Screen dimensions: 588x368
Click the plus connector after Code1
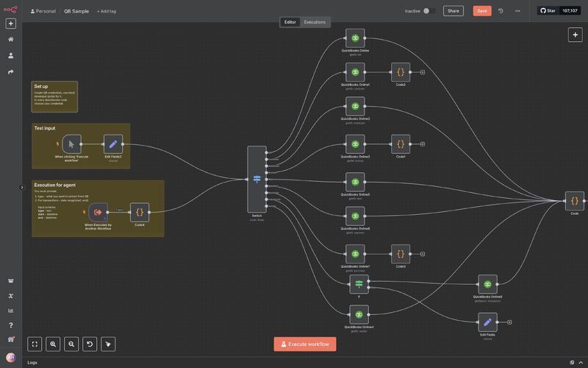point(423,144)
